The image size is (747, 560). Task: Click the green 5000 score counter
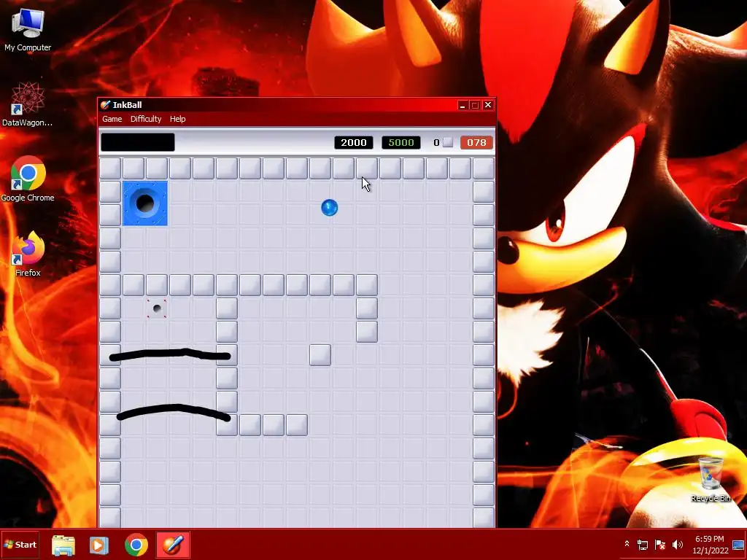(401, 142)
